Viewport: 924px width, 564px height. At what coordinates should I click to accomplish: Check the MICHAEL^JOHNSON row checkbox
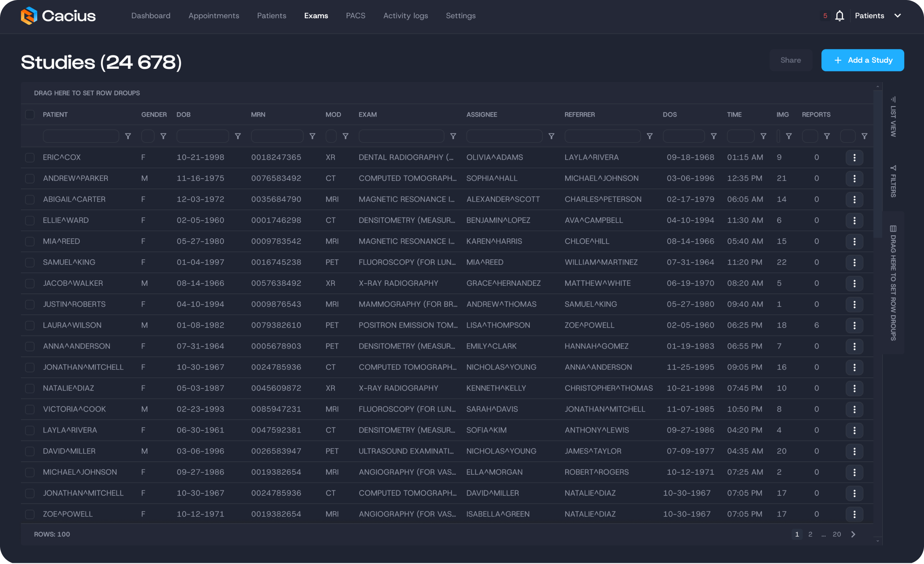[x=30, y=472]
